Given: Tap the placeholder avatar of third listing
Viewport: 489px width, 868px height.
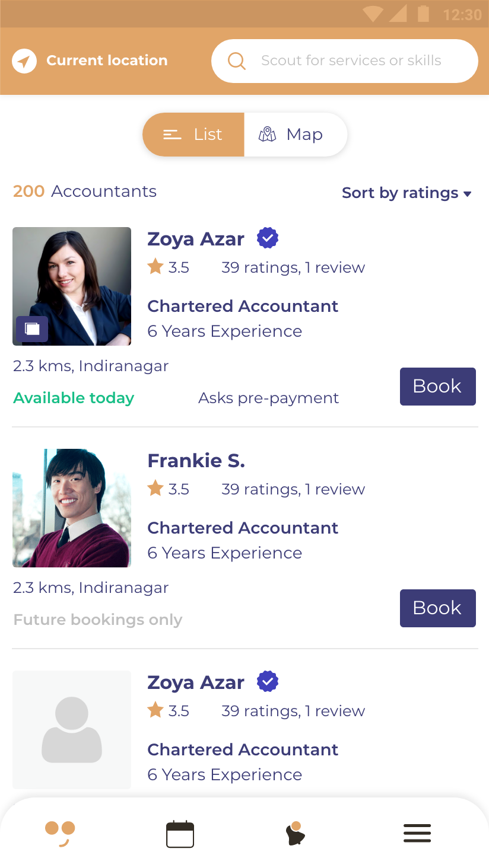Looking at the screenshot, I should [x=72, y=730].
